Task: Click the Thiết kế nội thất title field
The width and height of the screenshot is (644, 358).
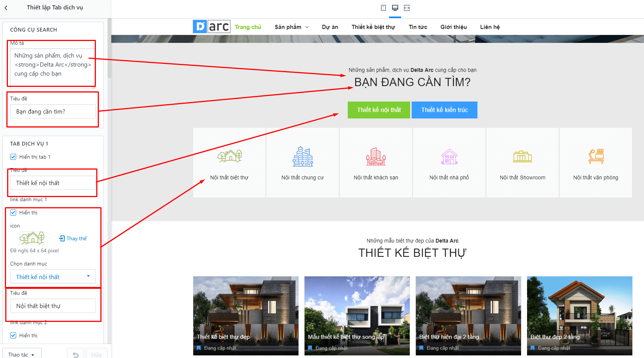Action: click(x=53, y=183)
